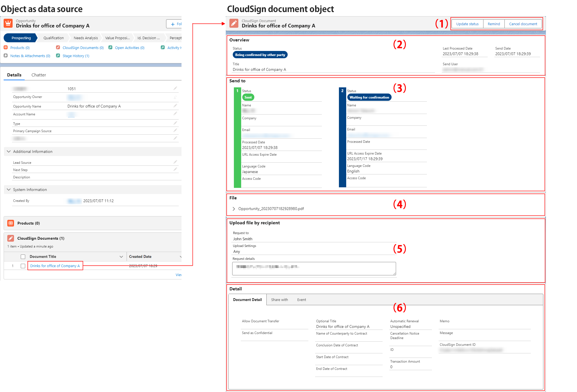
Task: Open the Products (0) link
Action: click(x=20, y=48)
